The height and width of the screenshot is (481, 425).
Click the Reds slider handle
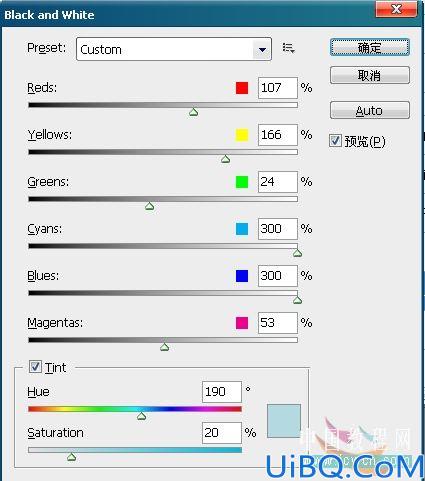click(x=194, y=112)
